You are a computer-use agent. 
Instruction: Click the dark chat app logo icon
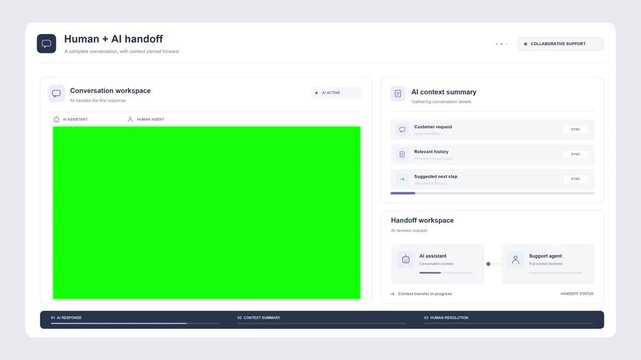(x=46, y=43)
